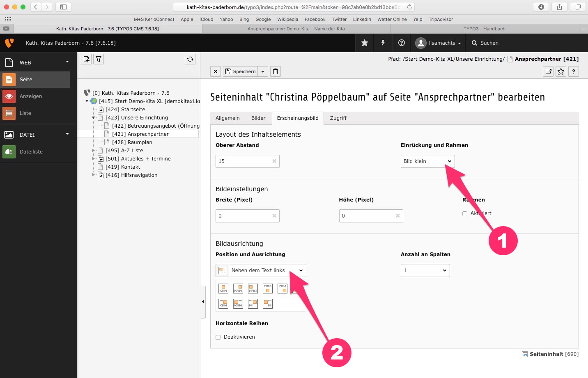588x378 pixels.
Task: Click the delete trash icon
Action: tap(276, 71)
